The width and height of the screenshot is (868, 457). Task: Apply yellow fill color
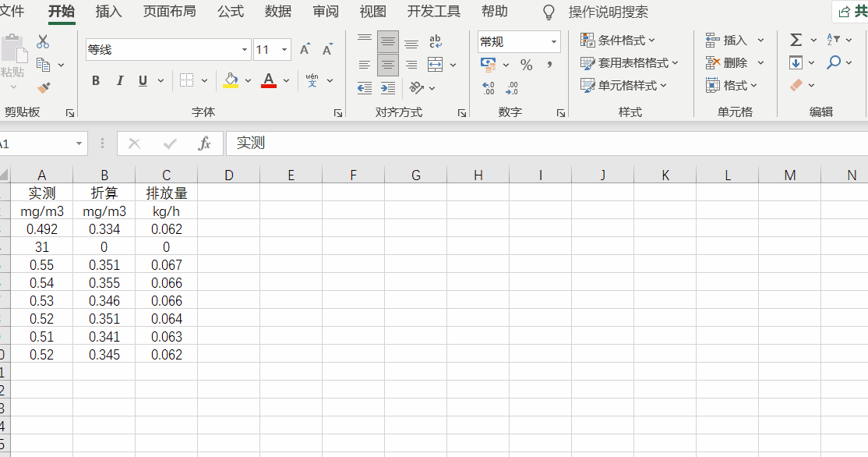tap(231, 80)
